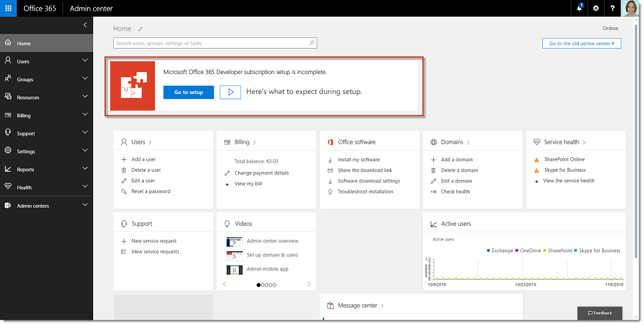Expand the Support sidebar section
Viewport: 644px width, 325px height.
pos(85,132)
